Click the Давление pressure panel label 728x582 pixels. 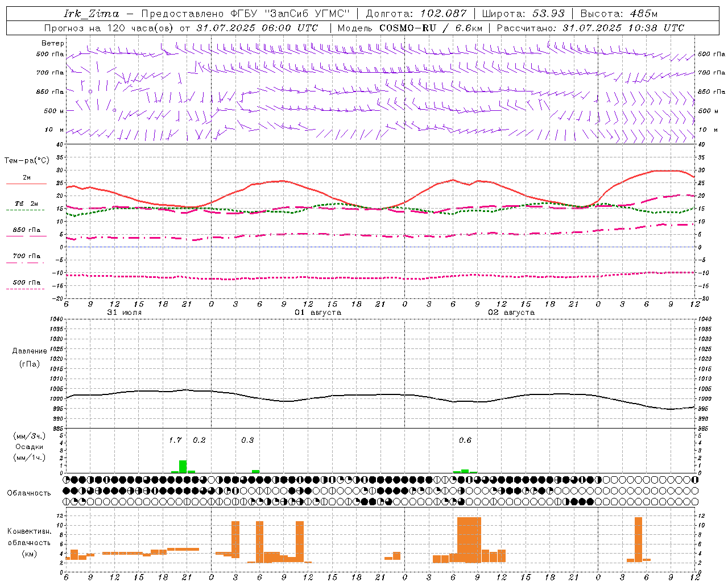click(x=30, y=351)
